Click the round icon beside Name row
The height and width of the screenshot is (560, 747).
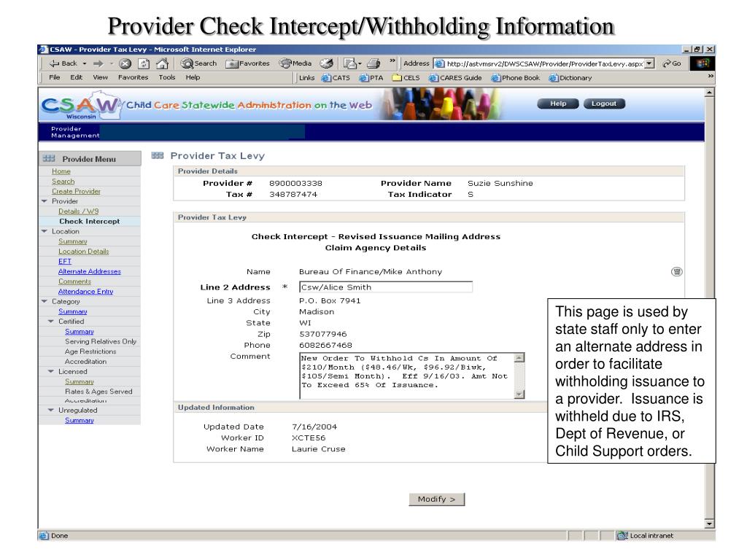click(x=676, y=272)
